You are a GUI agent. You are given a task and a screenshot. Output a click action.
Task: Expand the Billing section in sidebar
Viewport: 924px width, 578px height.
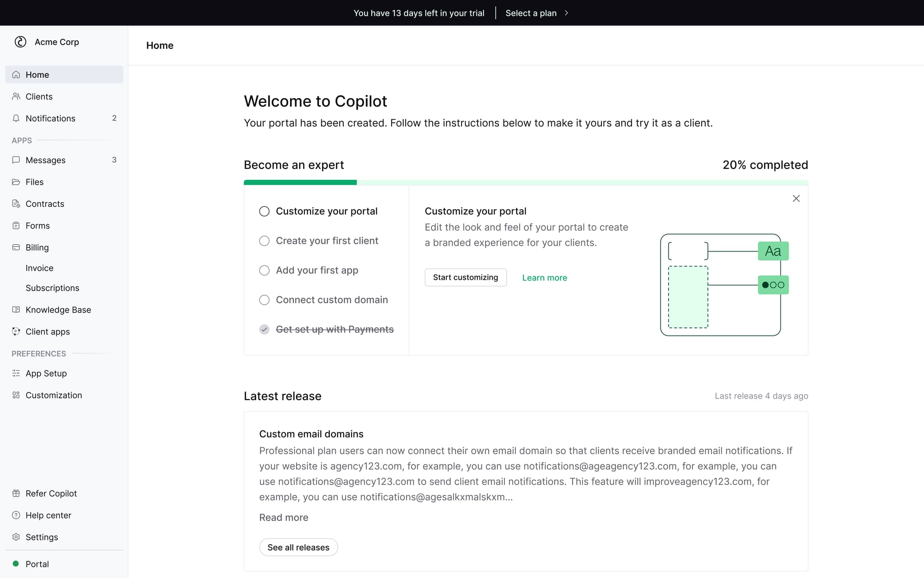point(37,247)
